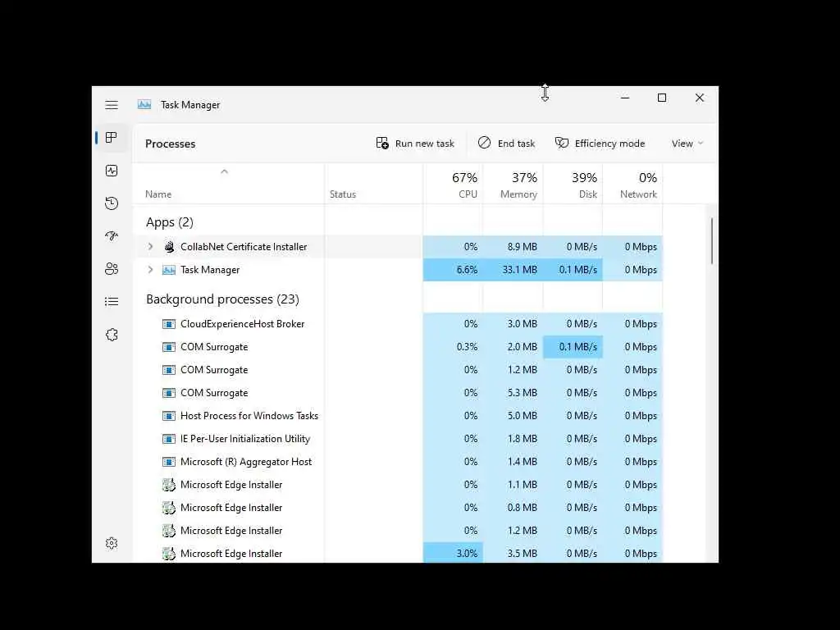Click the Run new task icon
The height and width of the screenshot is (630, 840).
pos(382,143)
